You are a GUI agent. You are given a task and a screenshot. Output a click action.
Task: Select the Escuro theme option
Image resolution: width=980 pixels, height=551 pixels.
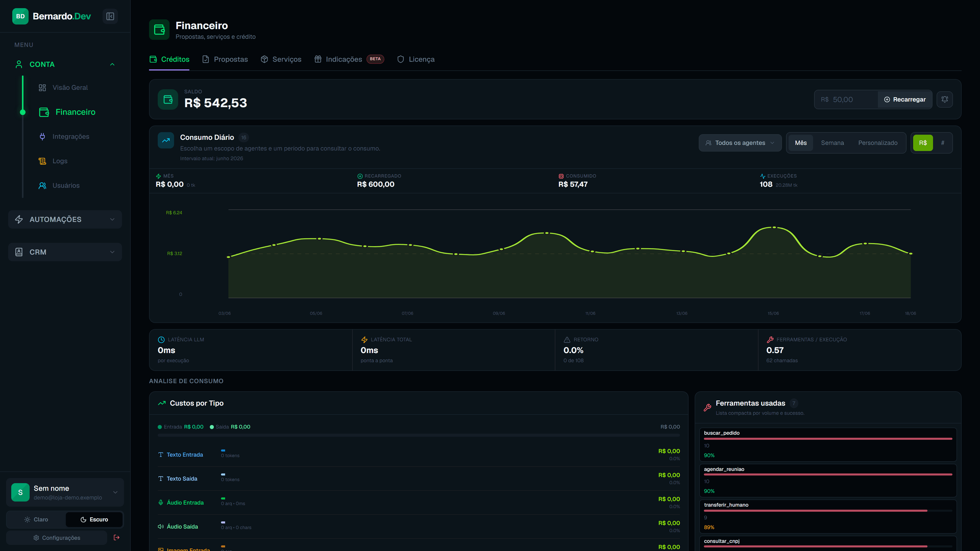coord(94,519)
